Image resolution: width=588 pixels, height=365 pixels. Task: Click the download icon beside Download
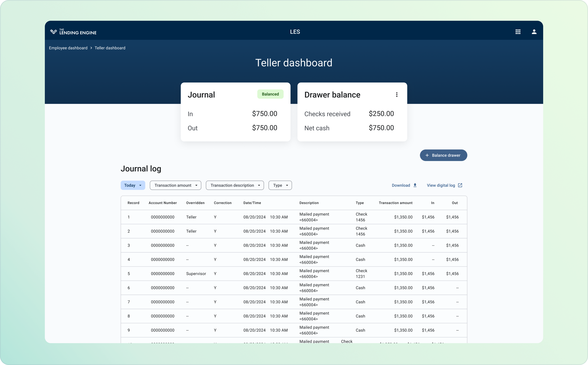[415, 185]
